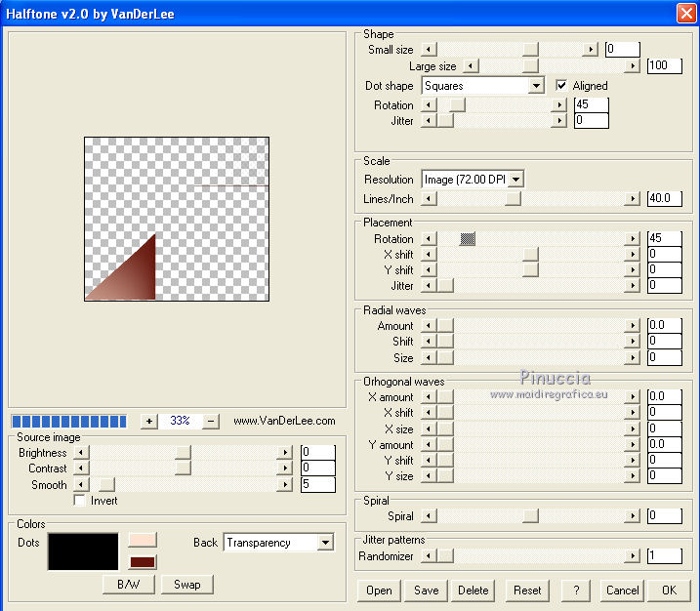Image resolution: width=700 pixels, height=611 pixels.
Task: Click the Large size value field
Action: (x=664, y=66)
